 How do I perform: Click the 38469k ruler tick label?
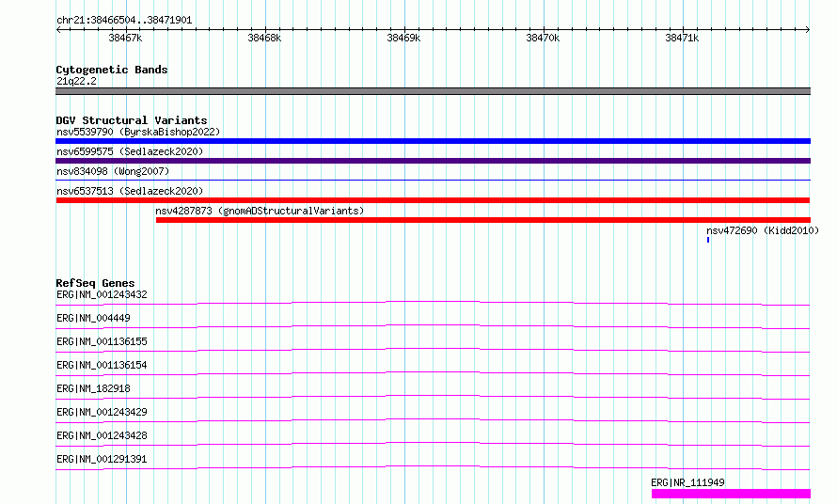pyautogui.click(x=403, y=38)
